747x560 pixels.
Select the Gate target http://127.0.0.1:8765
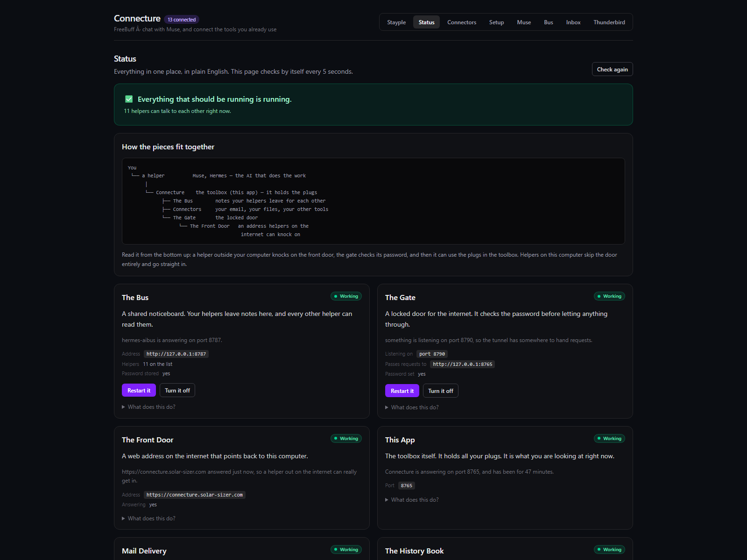coord(462,364)
